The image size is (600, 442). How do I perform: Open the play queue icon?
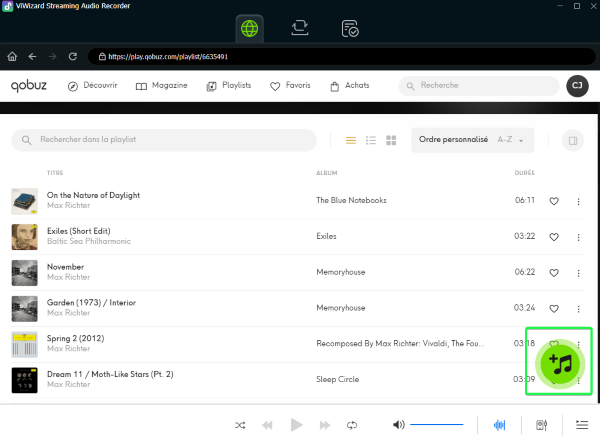(x=582, y=425)
